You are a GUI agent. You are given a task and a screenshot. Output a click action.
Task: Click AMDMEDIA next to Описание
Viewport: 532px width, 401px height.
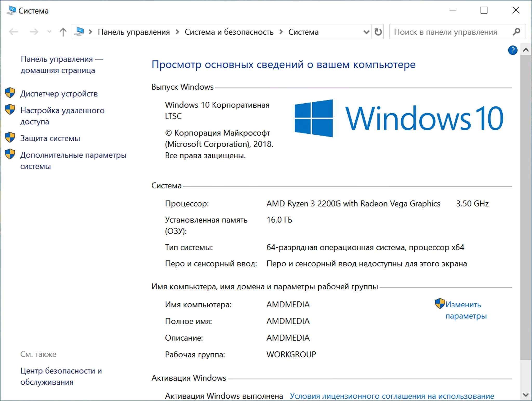288,338
